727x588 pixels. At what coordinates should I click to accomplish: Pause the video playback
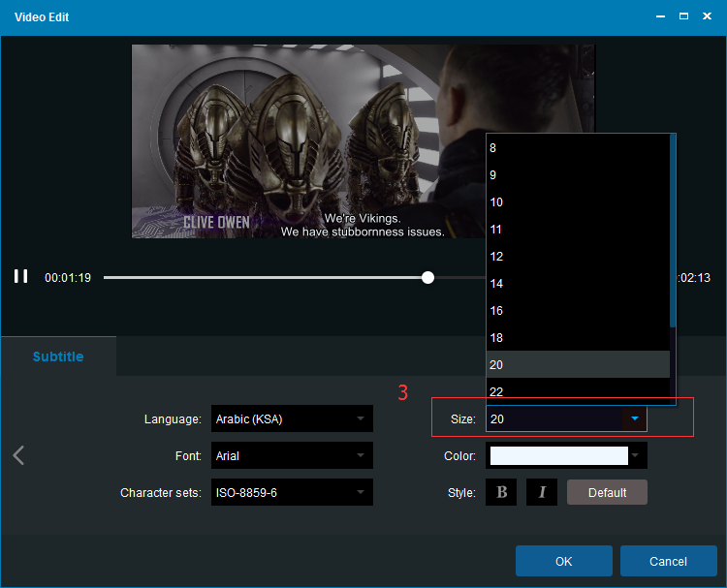20,277
